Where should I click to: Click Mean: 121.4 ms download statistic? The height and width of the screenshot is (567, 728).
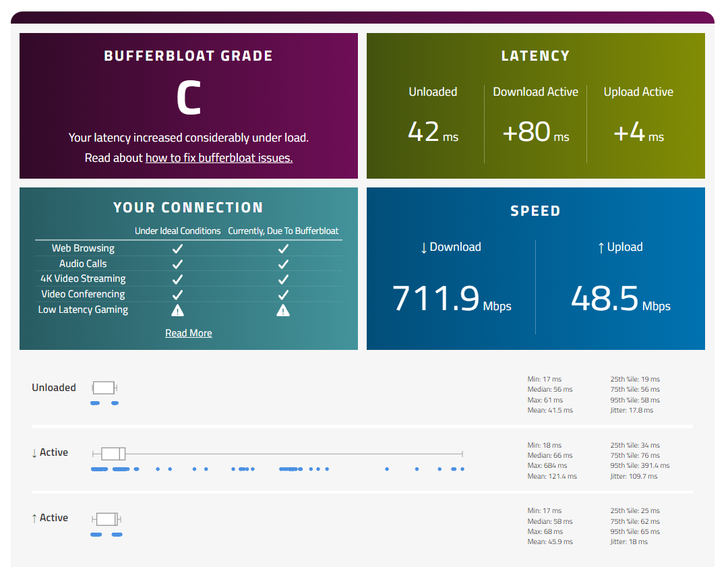[x=552, y=477]
